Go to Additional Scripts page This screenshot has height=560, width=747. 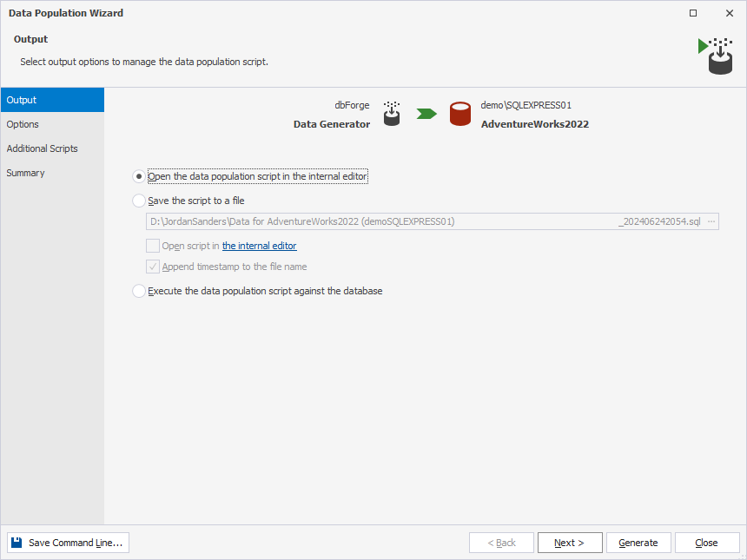coord(52,148)
